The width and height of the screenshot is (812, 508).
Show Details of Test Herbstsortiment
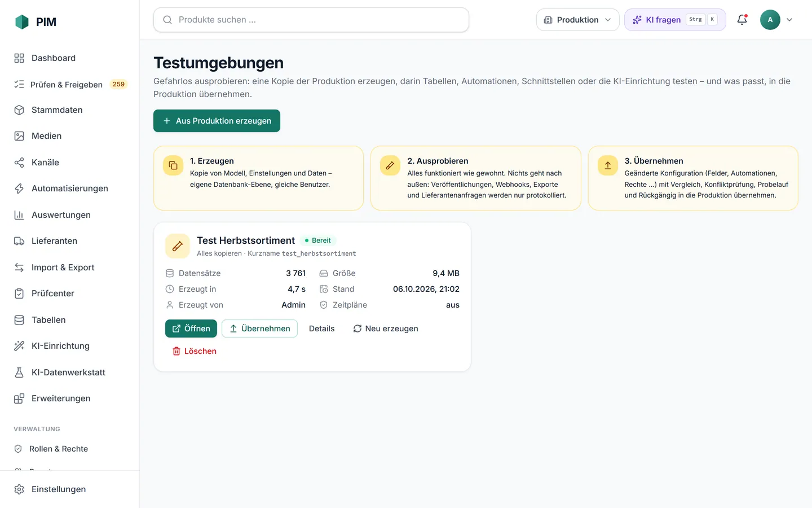(322, 329)
